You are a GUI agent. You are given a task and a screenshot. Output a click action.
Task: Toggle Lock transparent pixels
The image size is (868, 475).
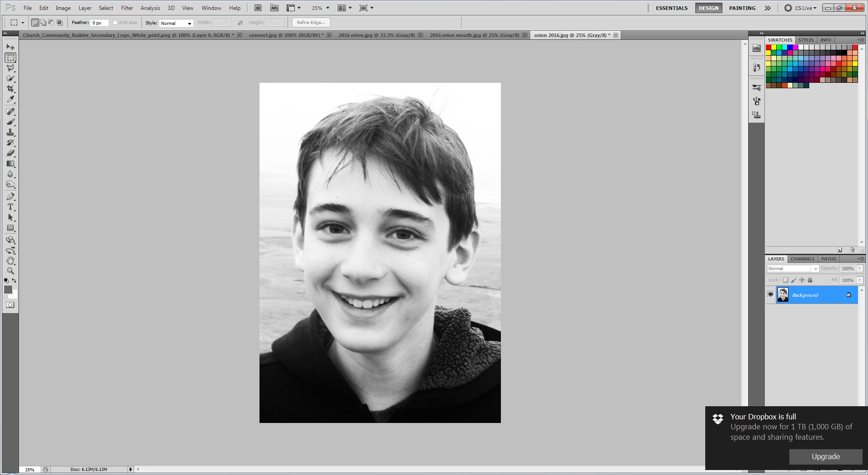pyautogui.click(x=785, y=280)
